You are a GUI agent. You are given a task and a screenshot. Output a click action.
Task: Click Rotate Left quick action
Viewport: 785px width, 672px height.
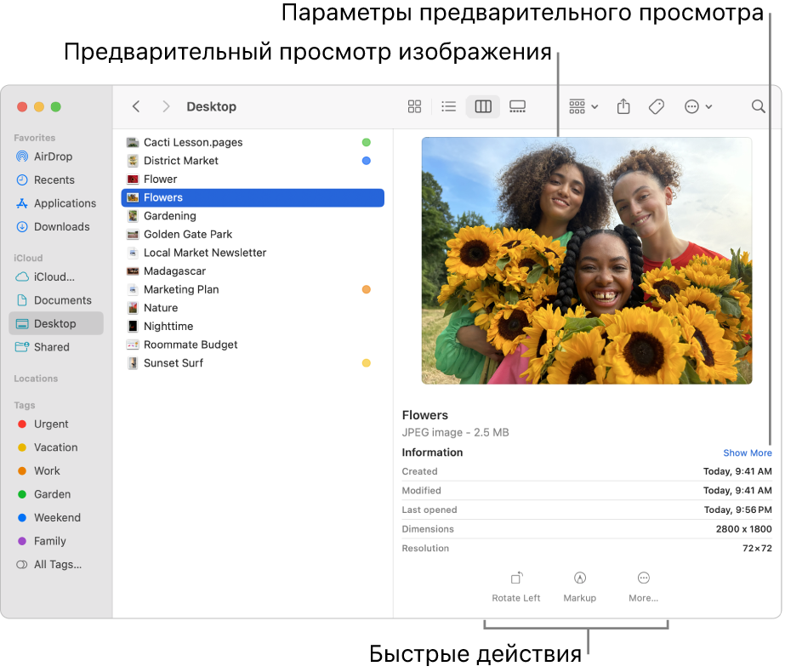click(516, 587)
